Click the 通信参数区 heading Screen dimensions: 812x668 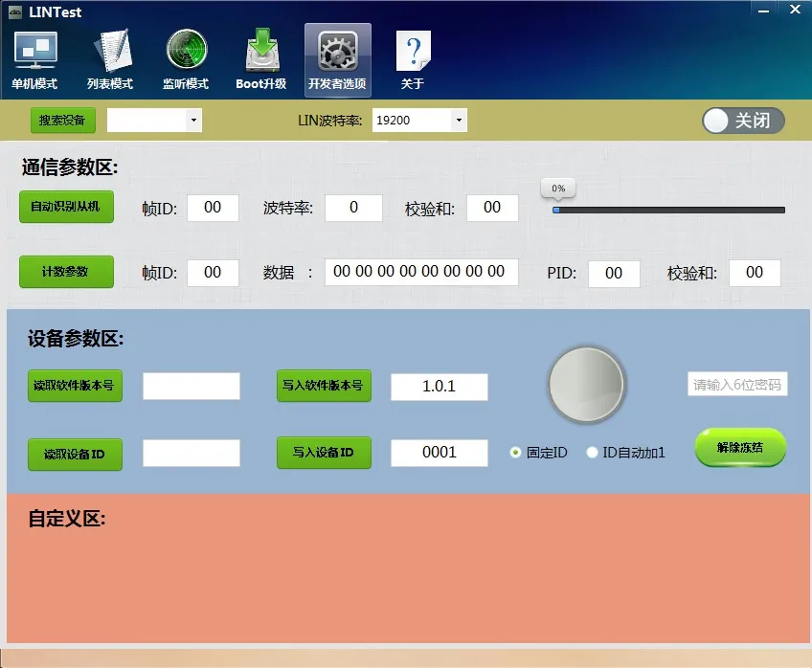(70, 167)
